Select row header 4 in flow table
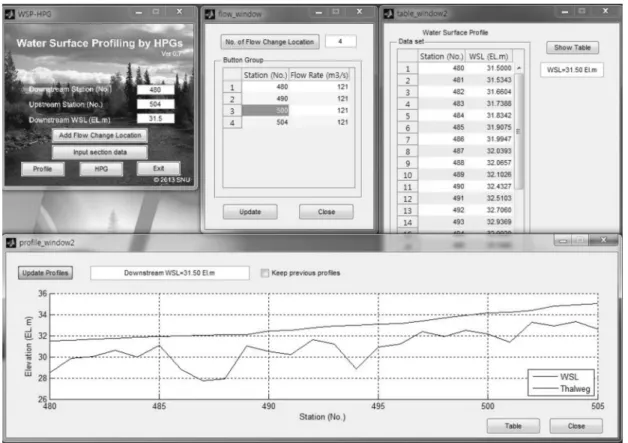Image resolution: width=628 pixels, height=443 pixels. click(x=232, y=123)
